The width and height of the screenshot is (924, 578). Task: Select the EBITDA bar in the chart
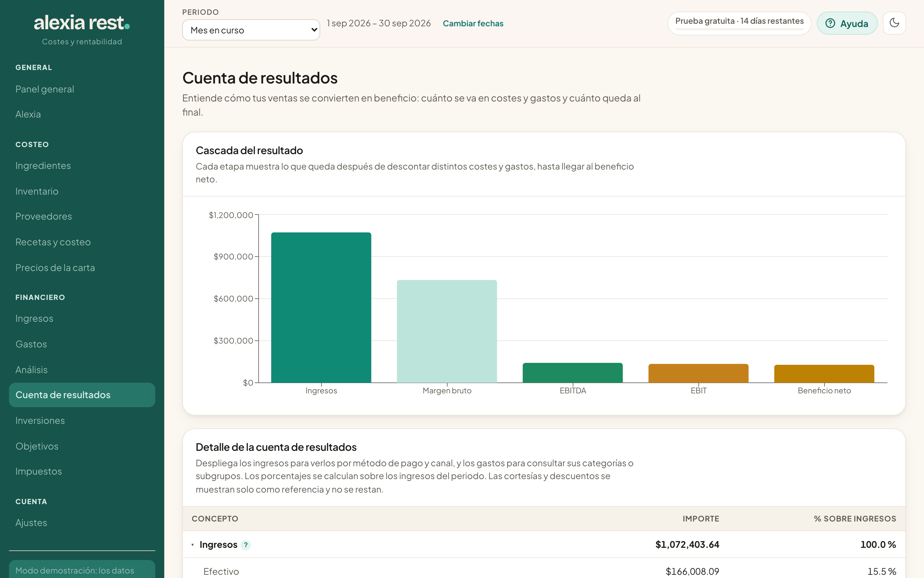tap(572, 373)
